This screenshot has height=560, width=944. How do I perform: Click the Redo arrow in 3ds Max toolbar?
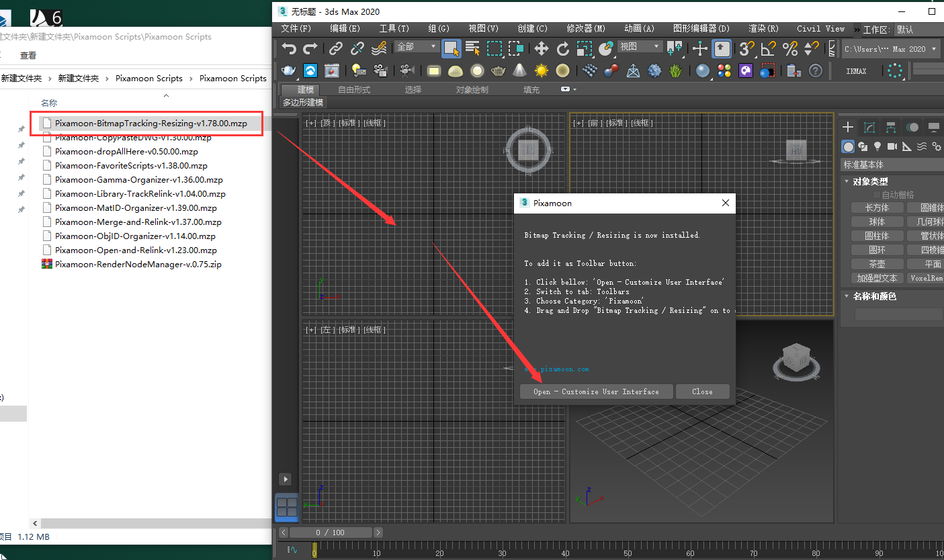(x=310, y=48)
